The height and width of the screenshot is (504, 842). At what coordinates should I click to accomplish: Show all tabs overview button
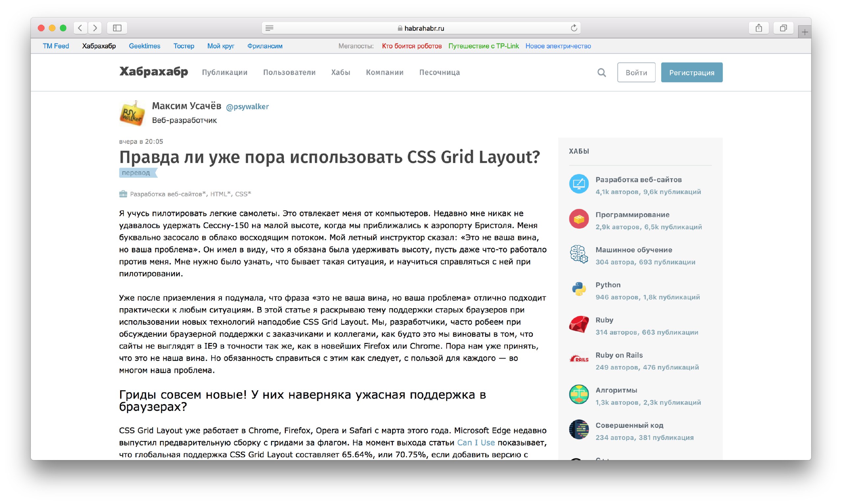783,28
